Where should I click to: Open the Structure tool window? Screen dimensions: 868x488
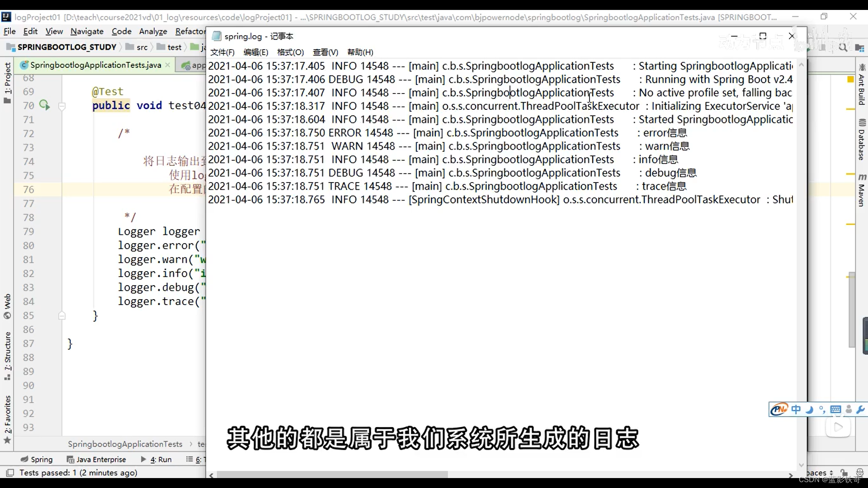[x=7, y=356]
